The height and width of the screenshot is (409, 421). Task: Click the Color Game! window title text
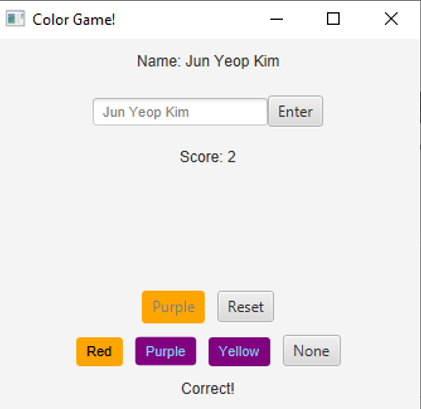point(74,19)
